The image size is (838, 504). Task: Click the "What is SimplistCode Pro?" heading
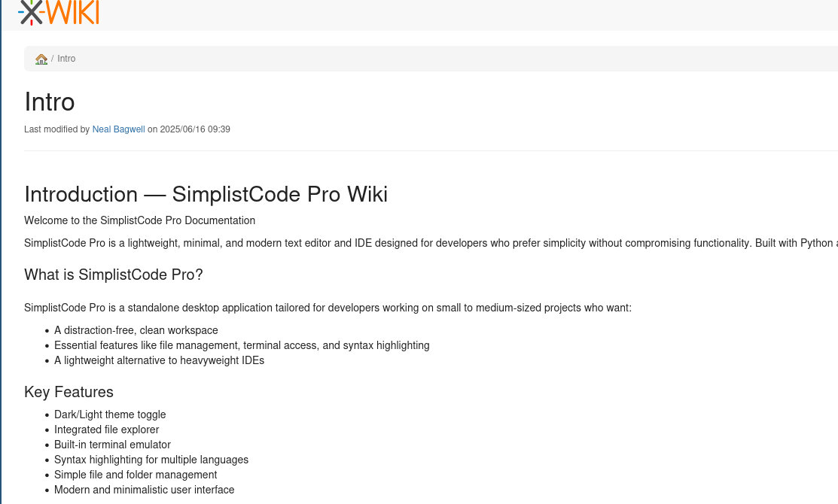(x=114, y=275)
